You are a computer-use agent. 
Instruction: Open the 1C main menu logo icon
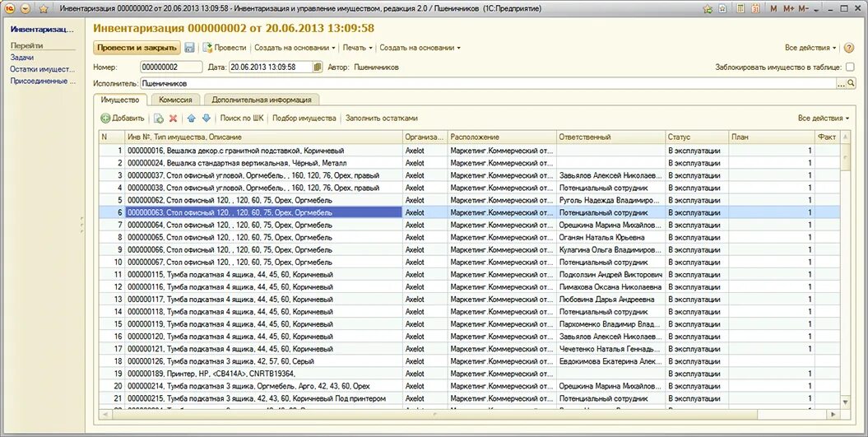[x=11, y=9]
